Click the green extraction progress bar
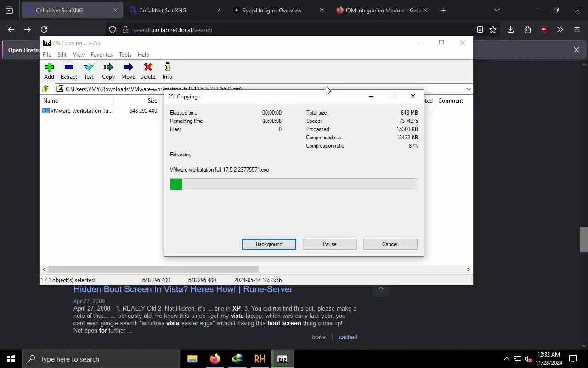The width and height of the screenshot is (588, 368). click(x=294, y=184)
